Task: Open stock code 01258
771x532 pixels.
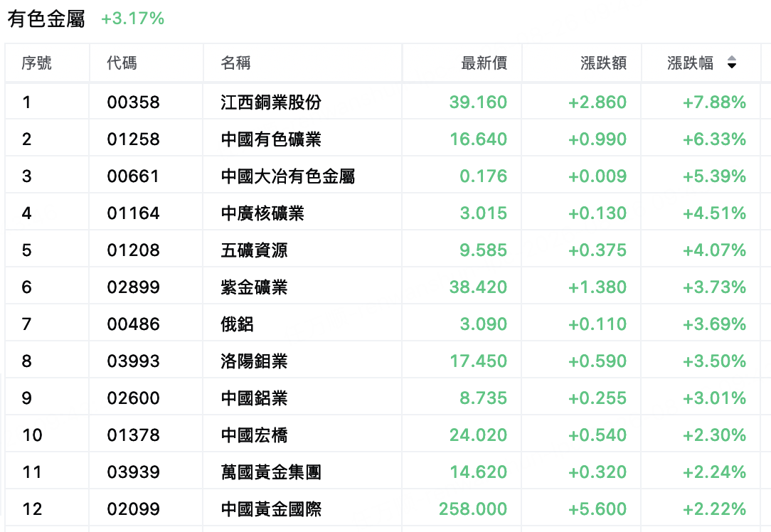Action: point(133,139)
